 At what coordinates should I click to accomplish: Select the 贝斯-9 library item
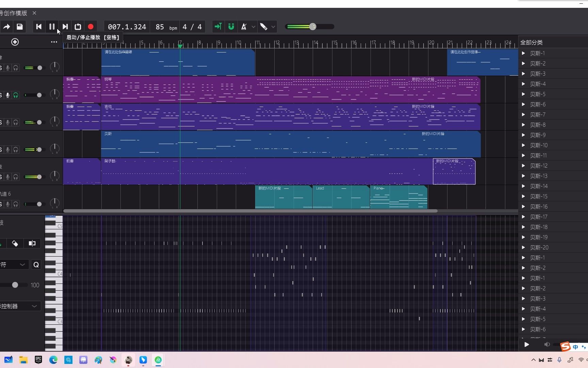click(538, 135)
